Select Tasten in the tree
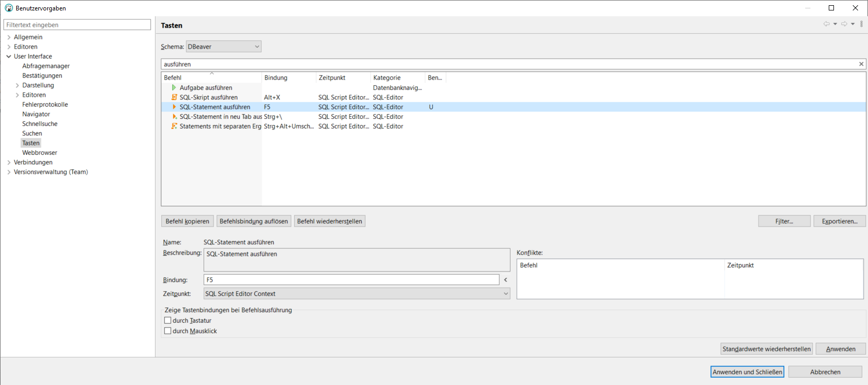The height and width of the screenshot is (385, 868). click(31, 143)
